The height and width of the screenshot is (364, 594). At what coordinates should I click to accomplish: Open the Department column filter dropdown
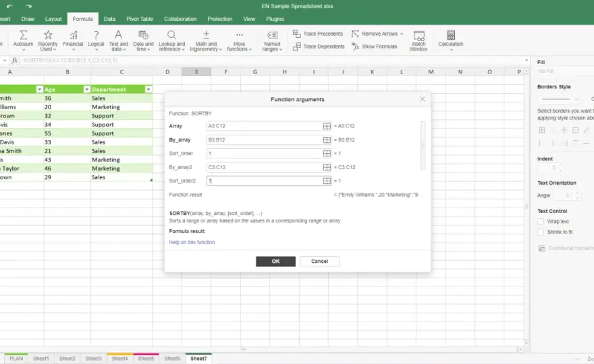click(x=148, y=89)
